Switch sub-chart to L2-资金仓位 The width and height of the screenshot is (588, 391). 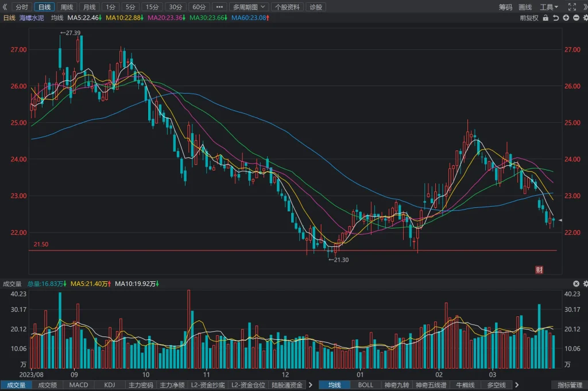[x=248, y=385]
